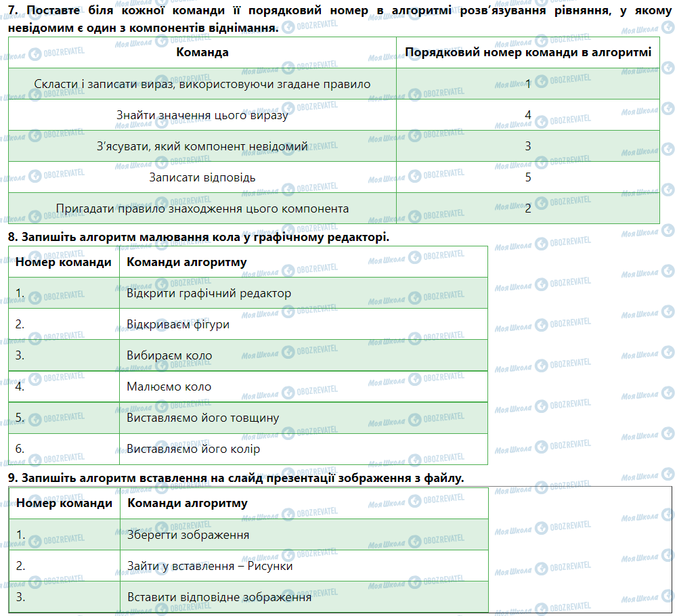Click the 'Порядковий номер команди в алгоритмі' header

(x=527, y=52)
